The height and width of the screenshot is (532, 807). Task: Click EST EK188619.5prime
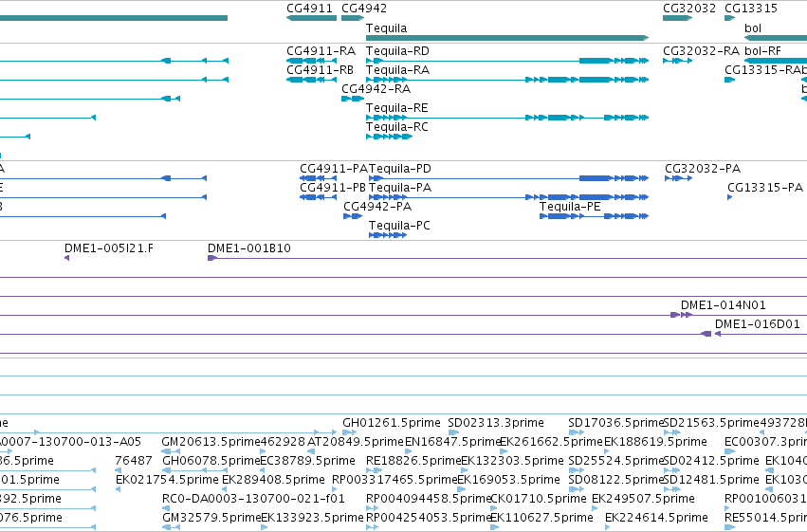coord(655,442)
